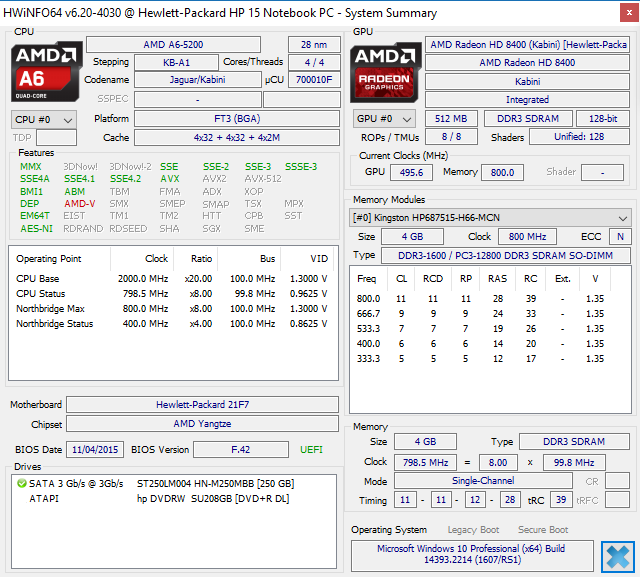The image size is (640, 577).
Task: Click the green SATA drive status checkmark
Action: pyautogui.click(x=22, y=484)
